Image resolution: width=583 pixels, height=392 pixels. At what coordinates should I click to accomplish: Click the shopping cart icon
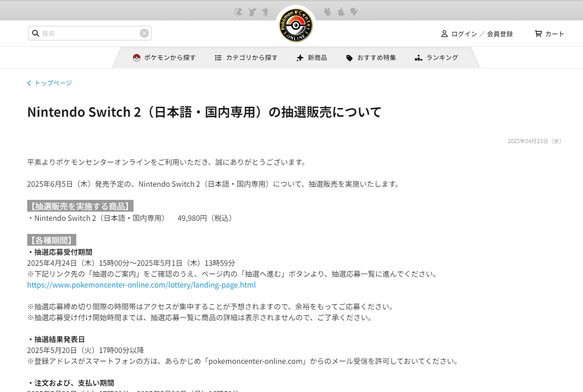coord(538,34)
